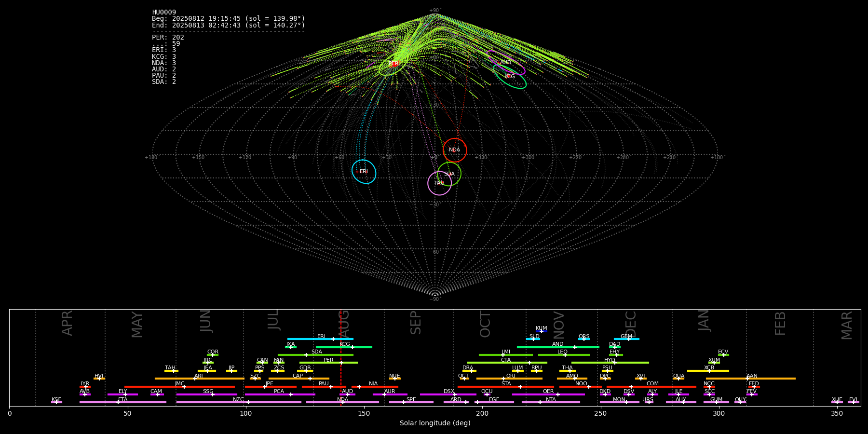Click the SSG shower bar in timeline
The image size is (868, 434).
pos(207,394)
